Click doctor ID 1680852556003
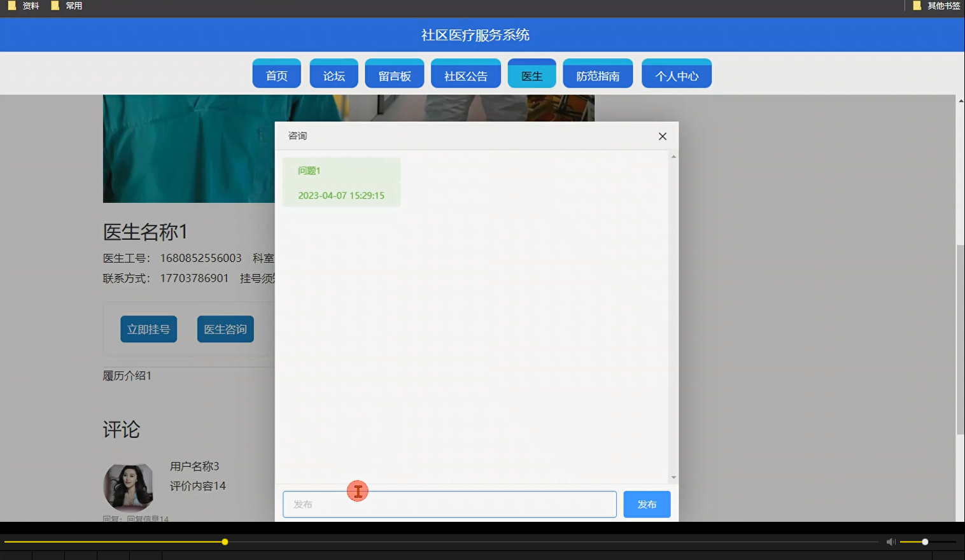Image resolution: width=965 pixels, height=560 pixels. pos(201,258)
